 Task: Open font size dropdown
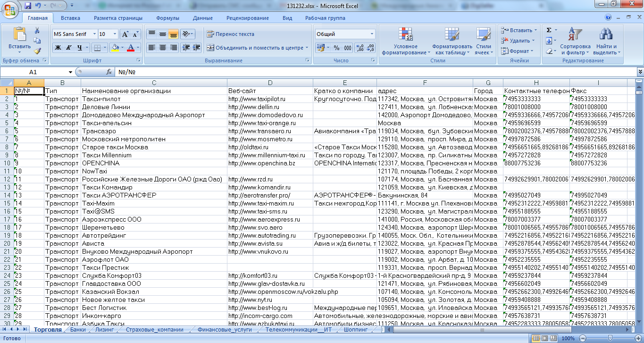pyautogui.click(x=115, y=34)
